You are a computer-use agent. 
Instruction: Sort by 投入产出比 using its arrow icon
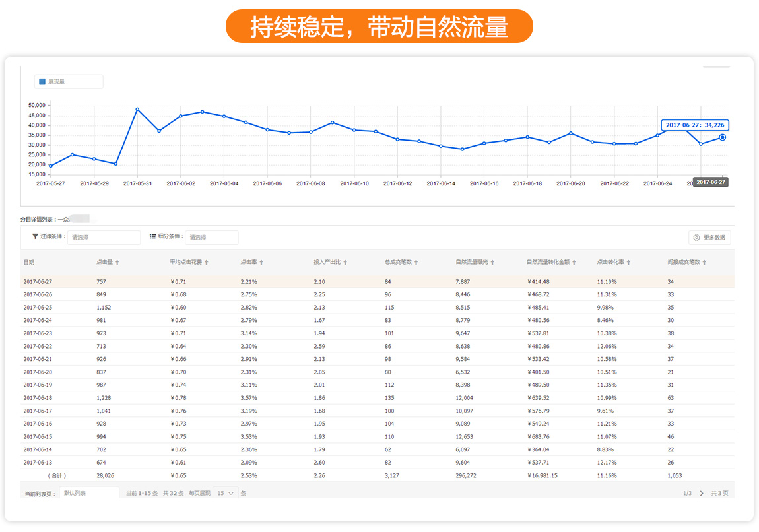pos(345,262)
